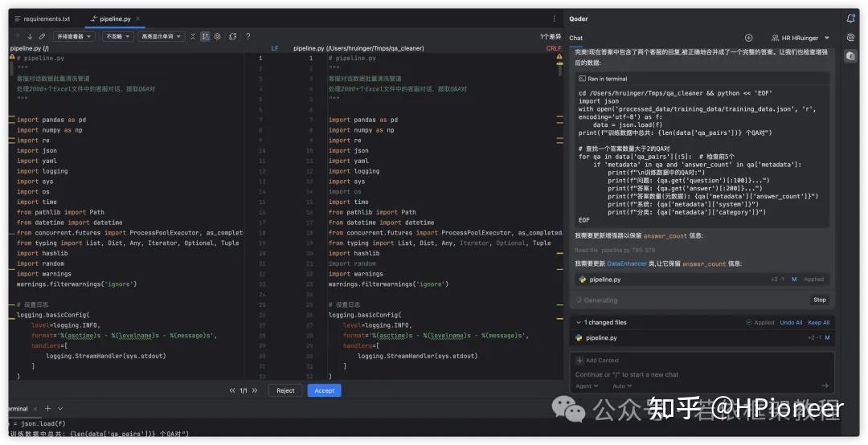Open the 并排查看器 viewer mode dropdown
The image size is (868, 445).
pyautogui.click(x=74, y=36)
